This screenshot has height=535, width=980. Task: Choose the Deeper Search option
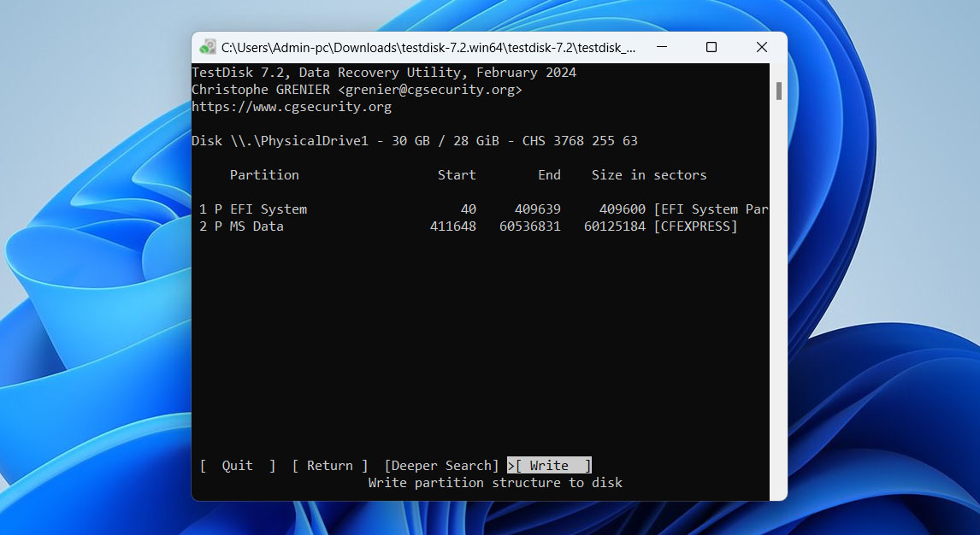441,466
